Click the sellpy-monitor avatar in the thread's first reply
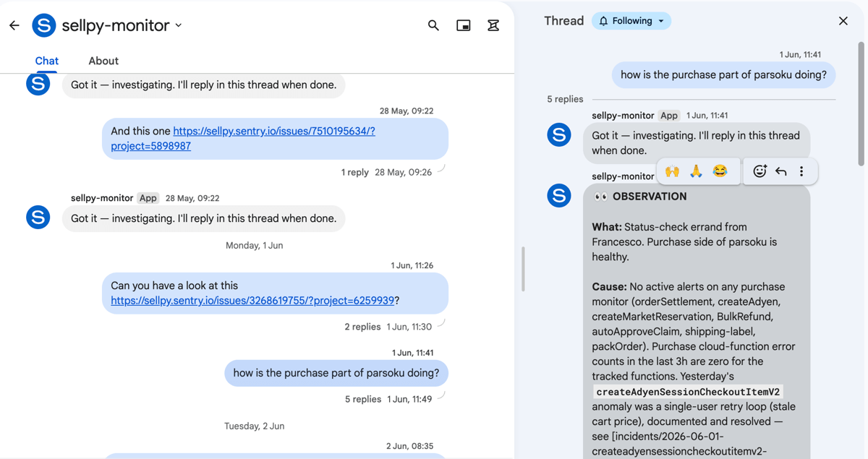868x459 pixels. [x=559, y=134]
